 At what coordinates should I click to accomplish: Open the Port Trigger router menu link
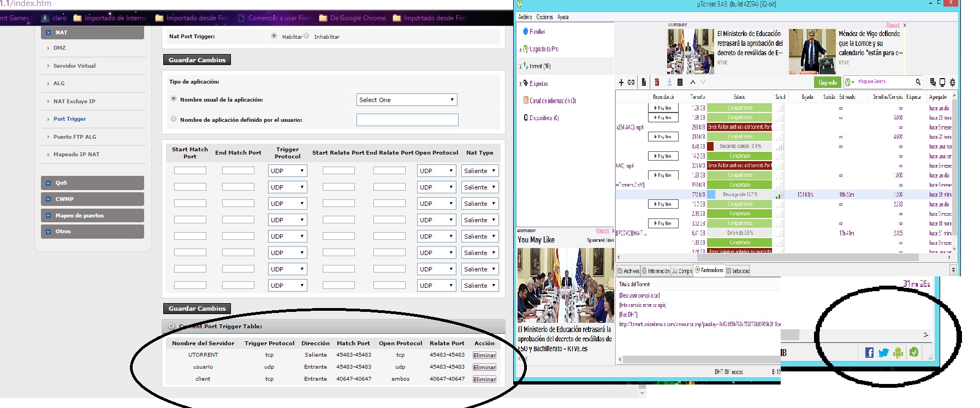69,119
